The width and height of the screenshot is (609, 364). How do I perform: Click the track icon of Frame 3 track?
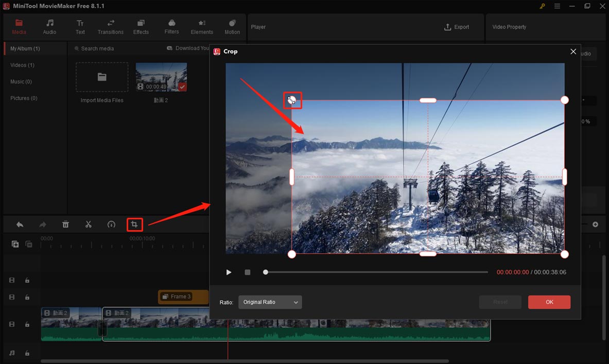tap(12, 297)
